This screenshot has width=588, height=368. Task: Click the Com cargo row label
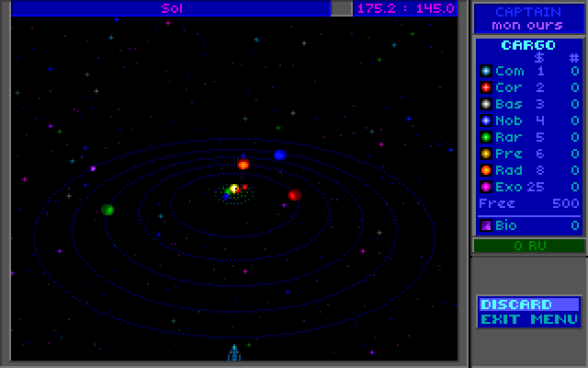click(510, 71)
